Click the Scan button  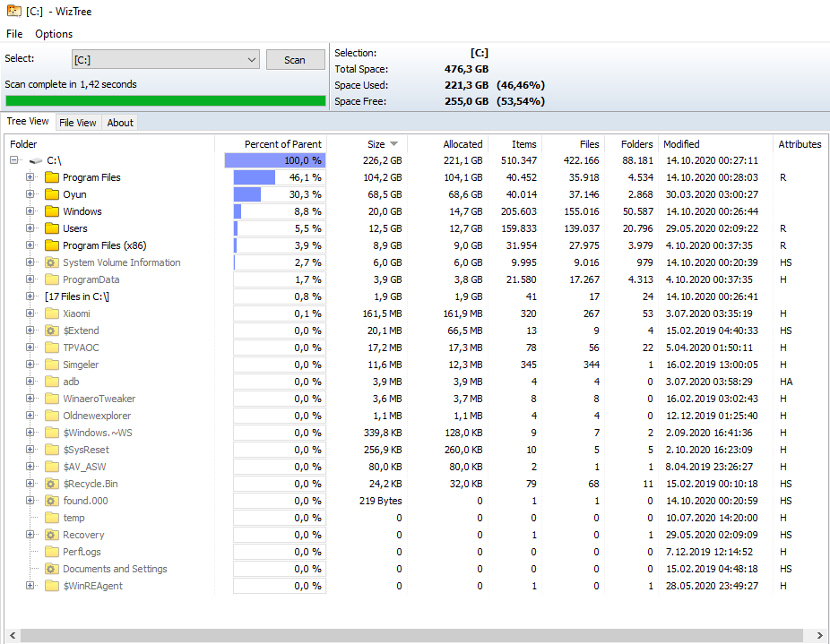pos(295,60)
